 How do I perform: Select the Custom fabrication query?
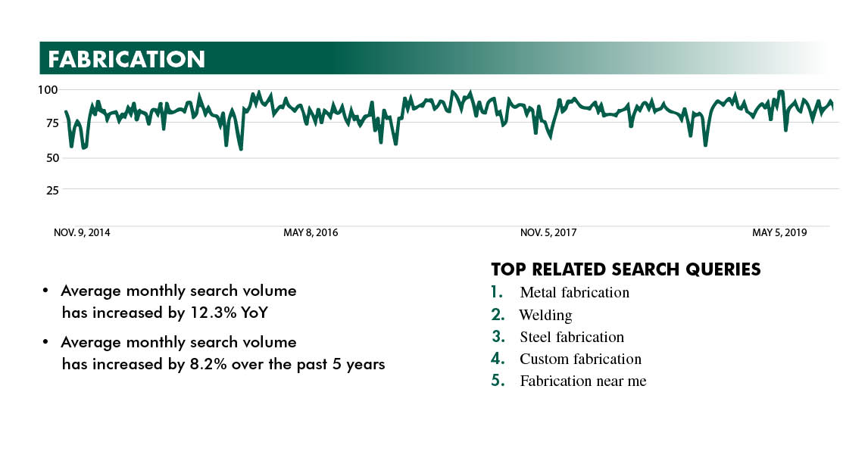click(580, 359)
